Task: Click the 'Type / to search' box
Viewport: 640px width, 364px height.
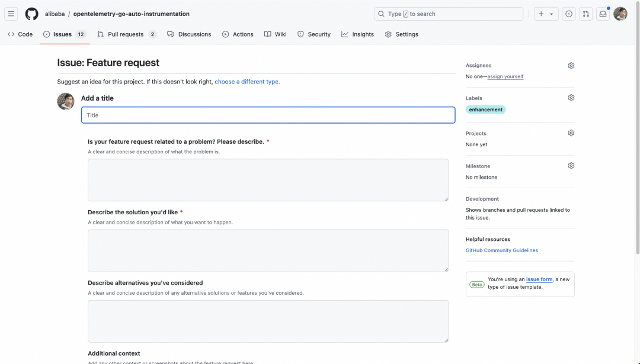Action: [449, 14]
